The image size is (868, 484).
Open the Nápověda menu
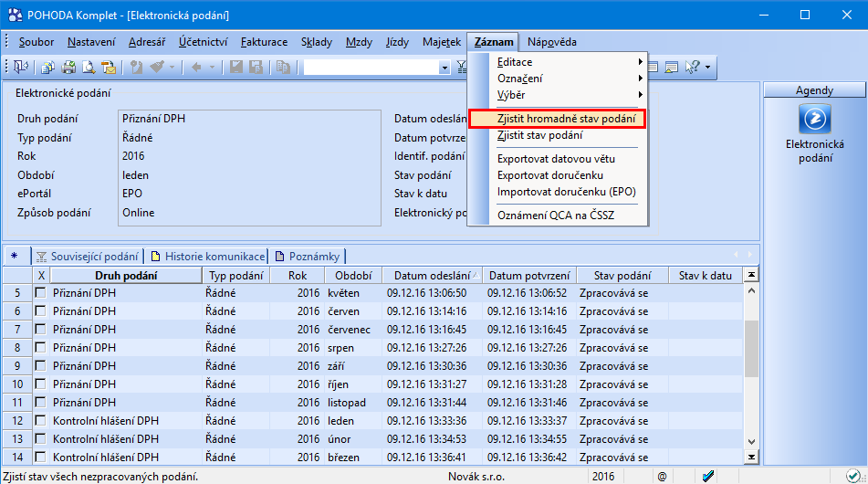[552, 42]
